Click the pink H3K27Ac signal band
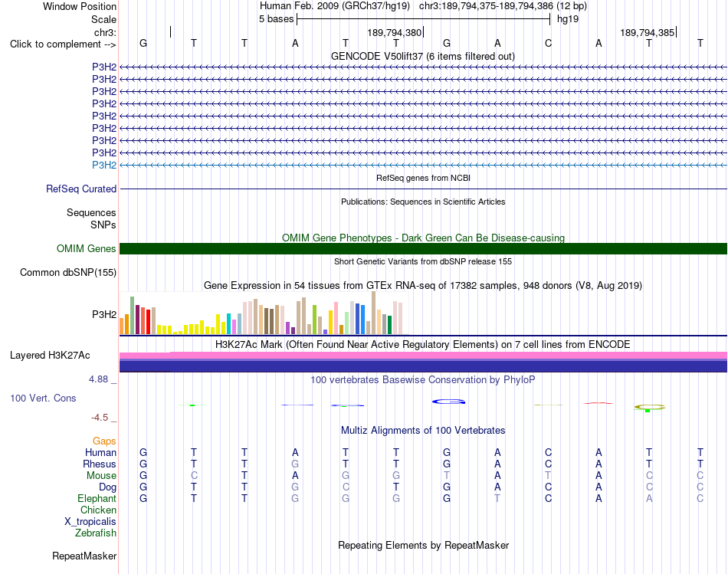Image resolution: width=728 pixels, height=574 pixels. pyautogui.click(x=423, y=356)
